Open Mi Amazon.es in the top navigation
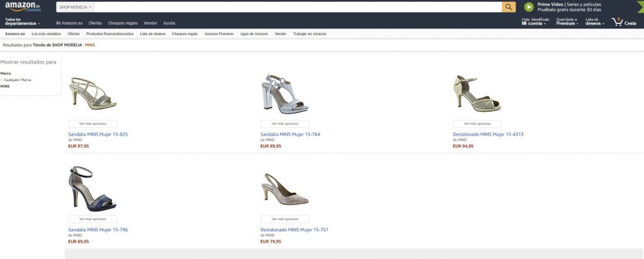This screenshot has height=259, width=644. 69,23
